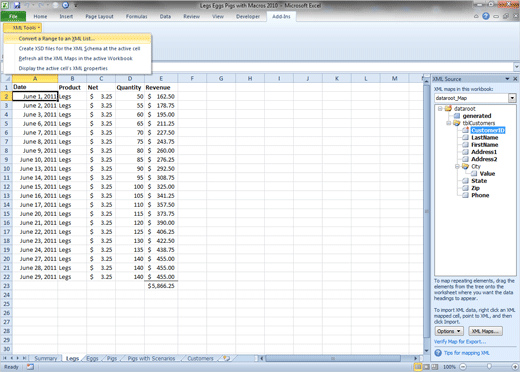
Task: Click the tblCustomers folder icon
Action: point(457,123)
